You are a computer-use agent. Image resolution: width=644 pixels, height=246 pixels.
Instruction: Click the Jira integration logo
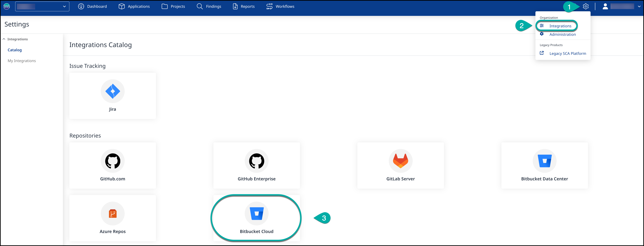pos(112,91)
